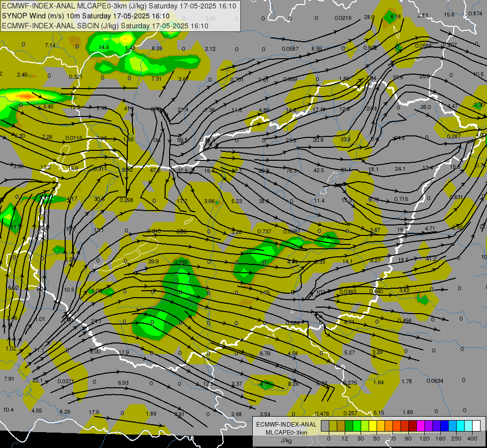Click the orange-red legend swatch
487x448 pixels.
click(x=396, y=426)
